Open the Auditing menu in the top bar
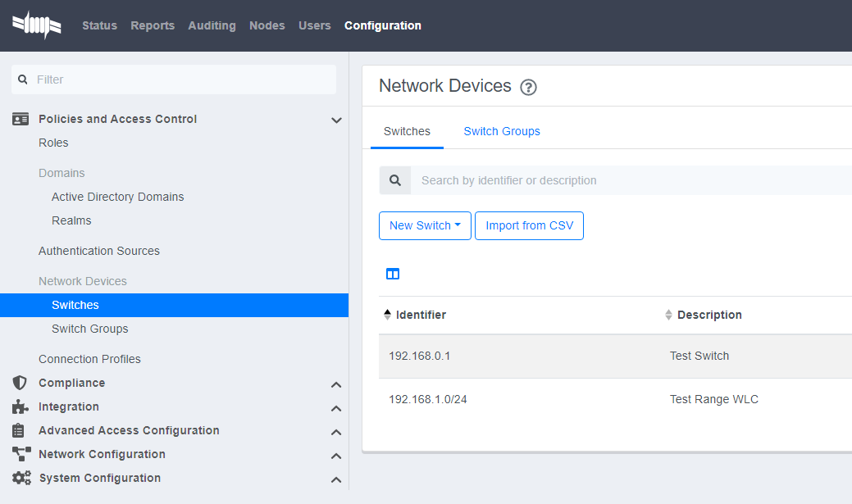The image size is (852, 504). point(212,25)
